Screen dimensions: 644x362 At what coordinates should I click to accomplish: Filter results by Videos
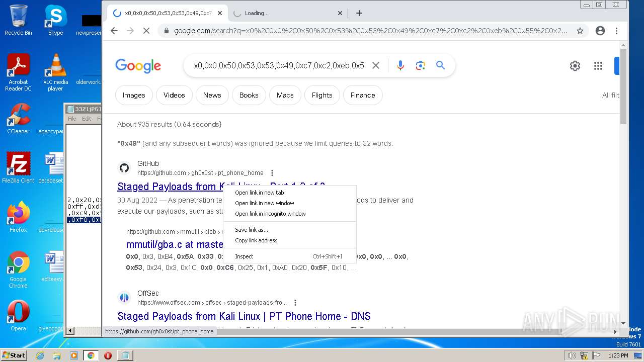pyautogui.click(x=174, y=95)
